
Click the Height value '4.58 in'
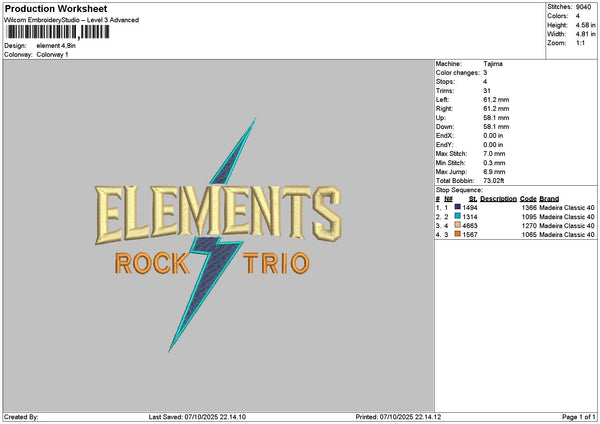pos(585,25)
